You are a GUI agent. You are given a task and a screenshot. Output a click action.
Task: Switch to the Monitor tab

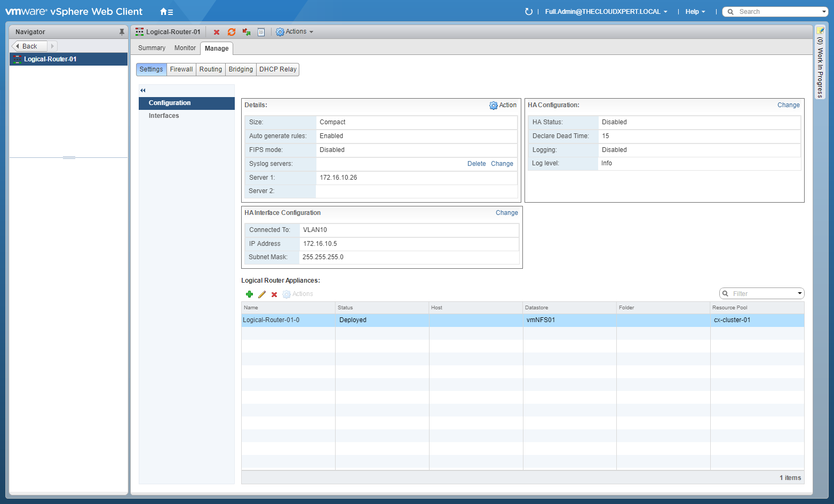pos(185,48)
